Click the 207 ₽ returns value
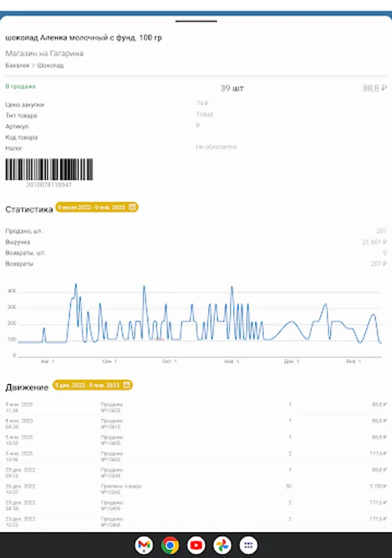 click(x=379, y=263)
